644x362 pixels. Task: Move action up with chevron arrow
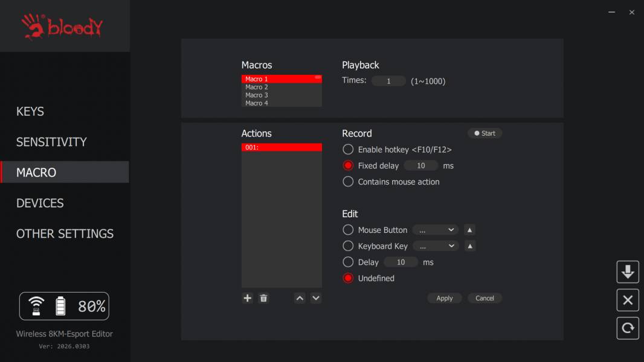point(300,298)
